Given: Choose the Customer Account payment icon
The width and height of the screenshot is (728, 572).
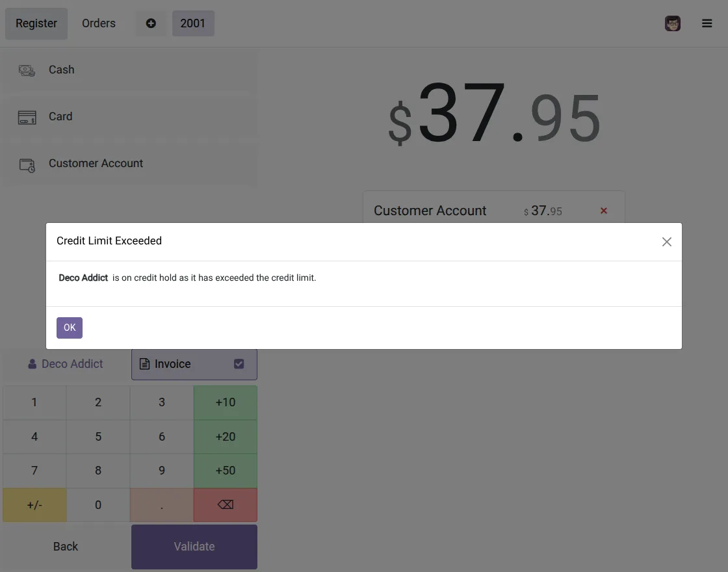Looking at the screenshot, I should (26, 163).
